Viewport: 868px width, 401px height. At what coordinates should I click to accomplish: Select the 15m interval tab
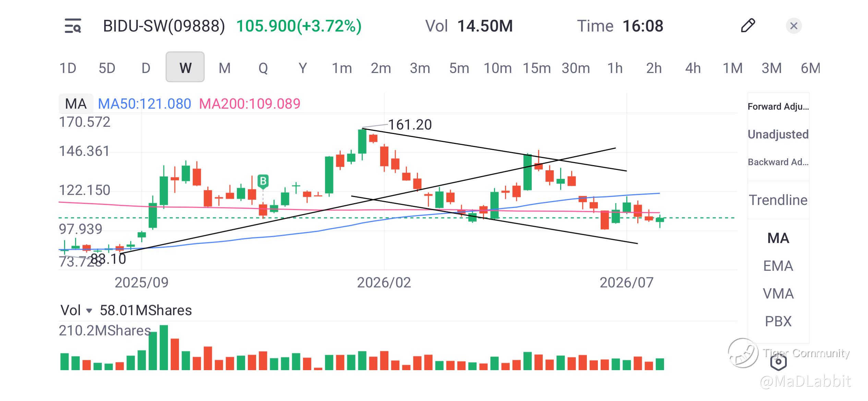coord(537,68)
